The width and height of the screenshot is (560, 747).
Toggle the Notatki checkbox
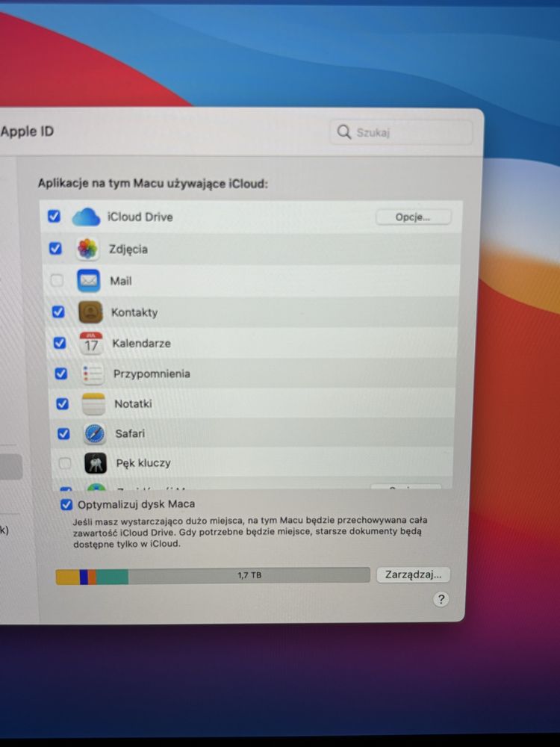click(x=62, y=403)
